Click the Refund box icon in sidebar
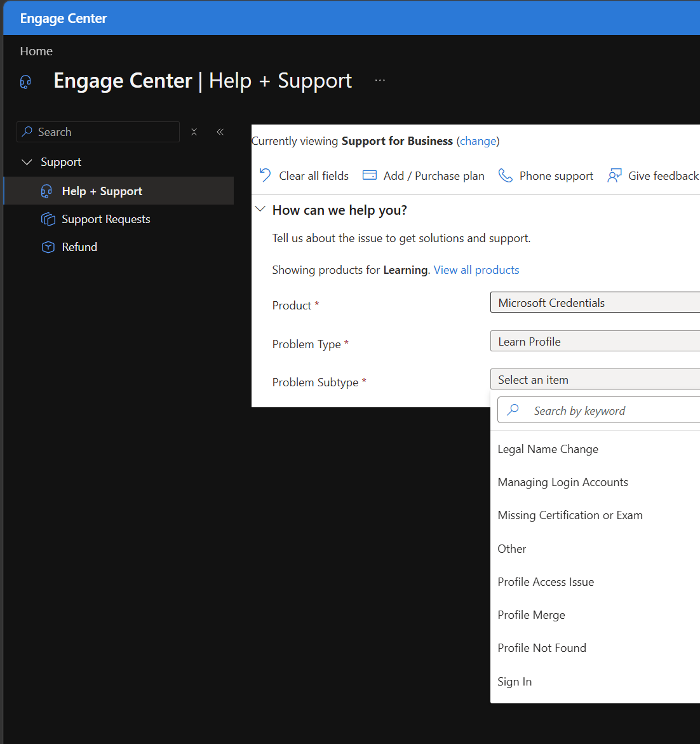The width and height of the screenshot is (700, 744). tap(48, 247)
